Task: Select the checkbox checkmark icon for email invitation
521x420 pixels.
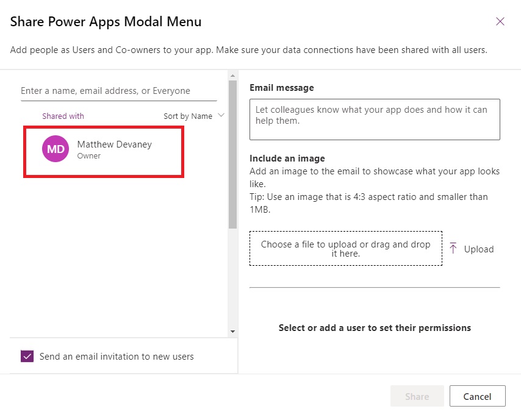Action: pos(26,355)
